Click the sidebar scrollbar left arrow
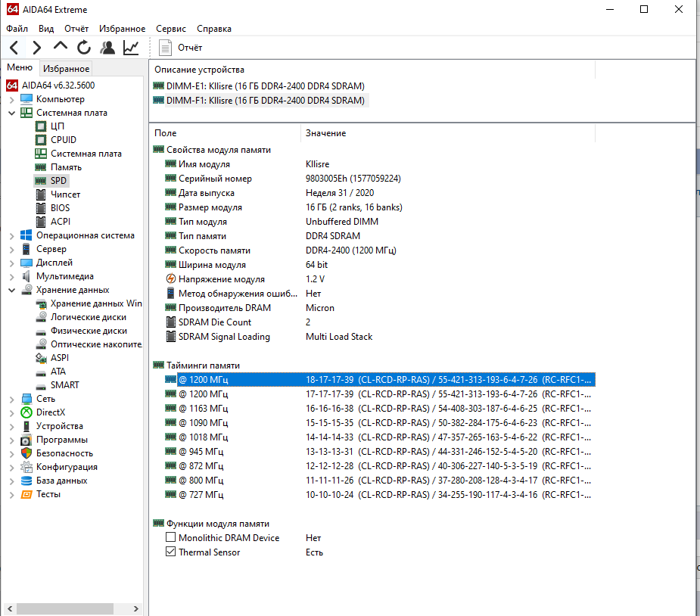Viewport: 700px width, 616px height. pyautogui.click(x=10, y=608)
